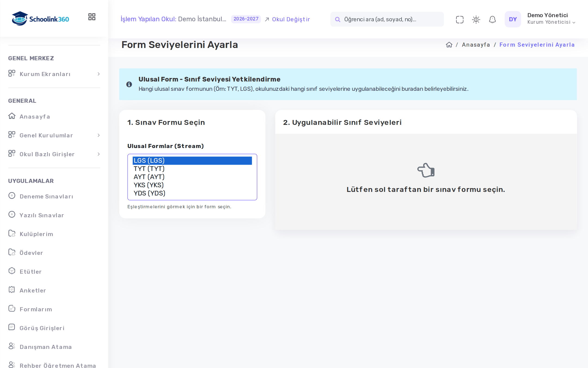This screenshot has width=588, height=368.
Task: Select LGS (LGS) in forms list
Action: (192, 161)
